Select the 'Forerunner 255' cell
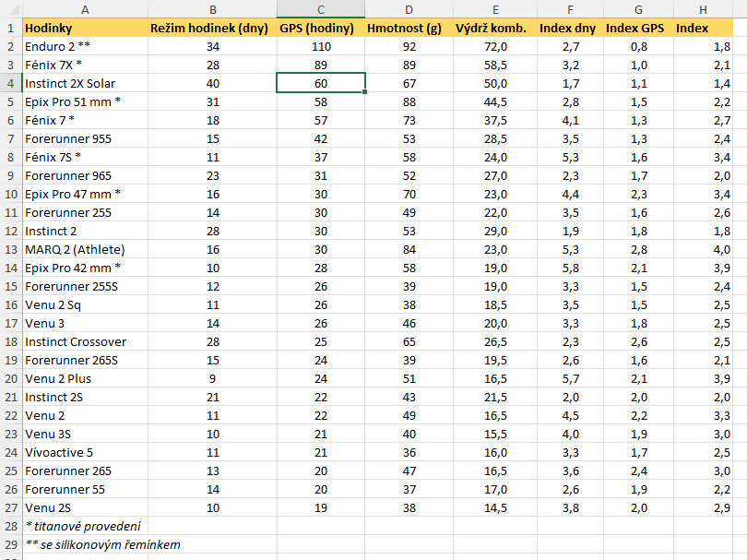The width and height of the screenshot is (747, 560). coord(85,212)
